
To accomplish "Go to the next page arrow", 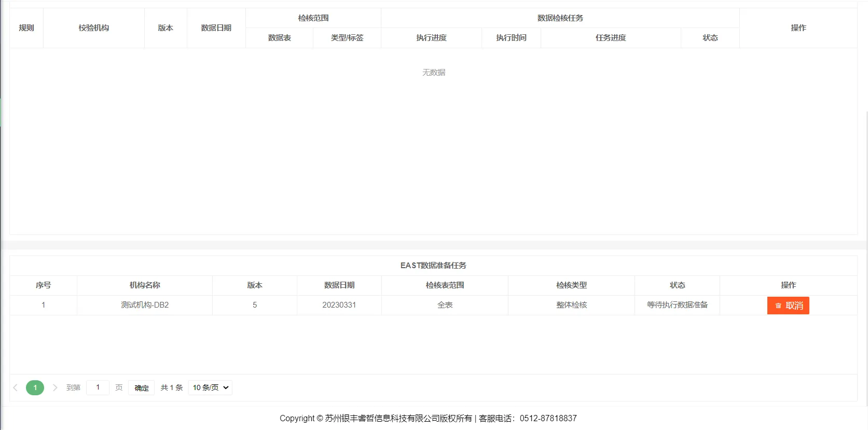I will (x=55, y=387).
